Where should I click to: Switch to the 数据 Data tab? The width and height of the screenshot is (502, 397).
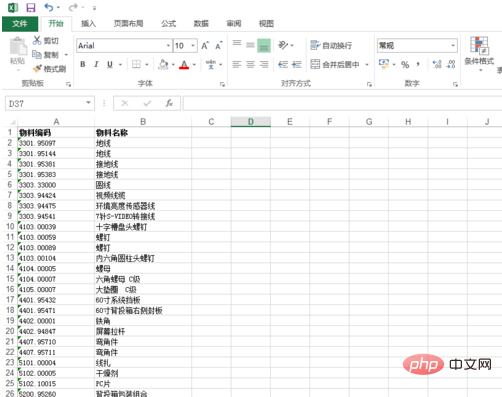[x=201, y=24]
